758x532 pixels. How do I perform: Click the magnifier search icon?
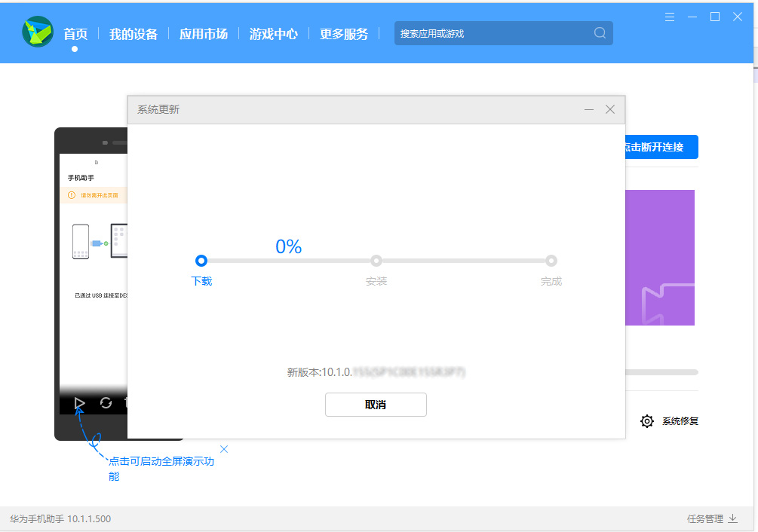pyautogui.click(x=600, y=33)
